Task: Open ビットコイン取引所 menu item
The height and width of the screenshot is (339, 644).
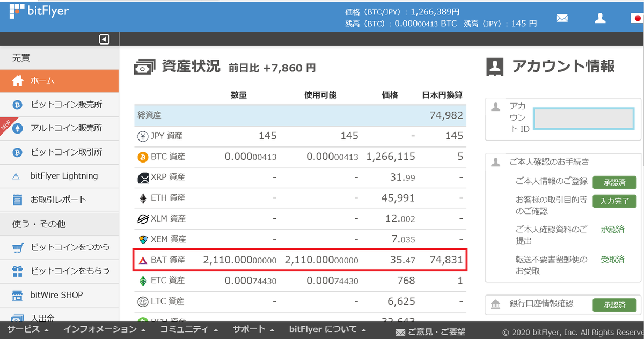Action: [59, 152]
